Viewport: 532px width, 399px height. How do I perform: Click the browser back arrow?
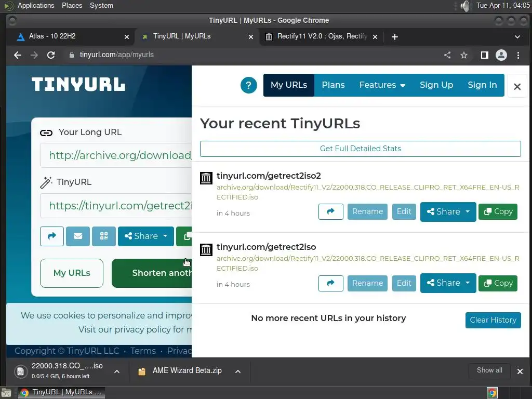pos(18,55)
